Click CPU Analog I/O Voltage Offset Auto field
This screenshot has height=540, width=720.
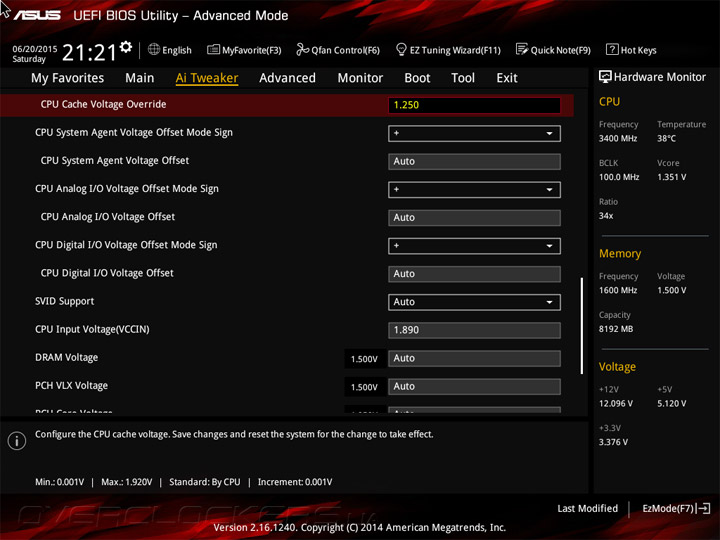pos(474,218)
